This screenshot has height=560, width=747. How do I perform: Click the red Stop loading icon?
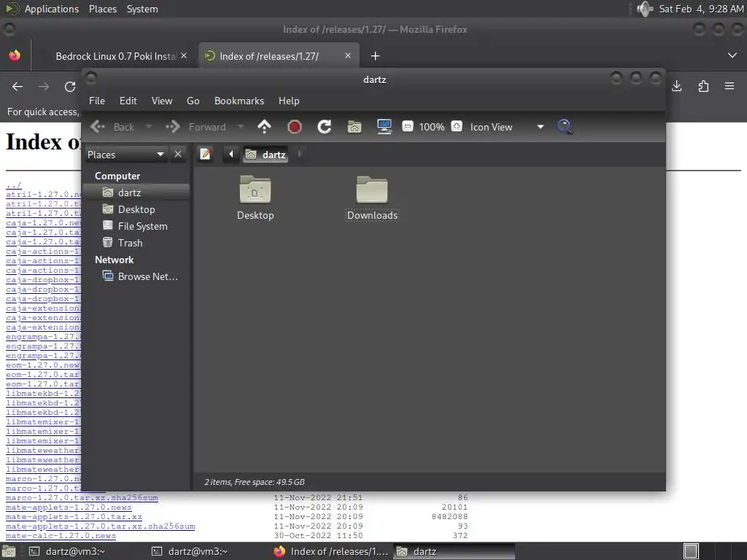tap(295, 127)
